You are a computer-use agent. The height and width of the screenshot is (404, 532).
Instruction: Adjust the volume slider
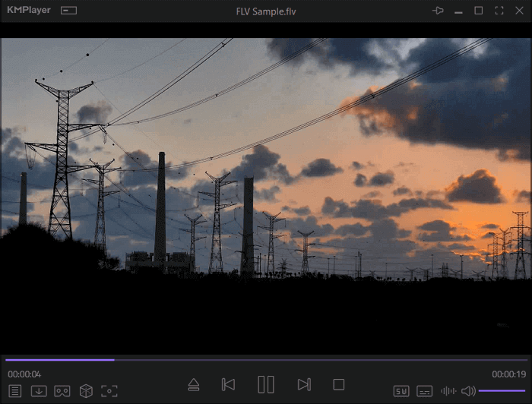coord(502,391)
